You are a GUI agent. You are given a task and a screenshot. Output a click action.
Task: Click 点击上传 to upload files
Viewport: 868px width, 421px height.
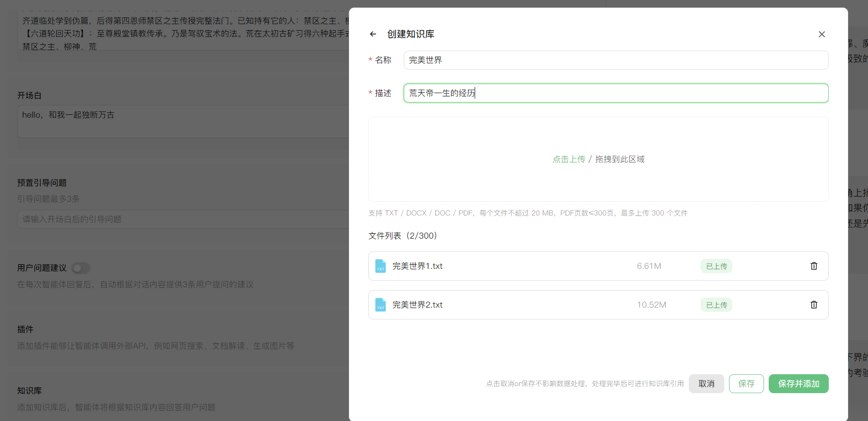point(569,159)
